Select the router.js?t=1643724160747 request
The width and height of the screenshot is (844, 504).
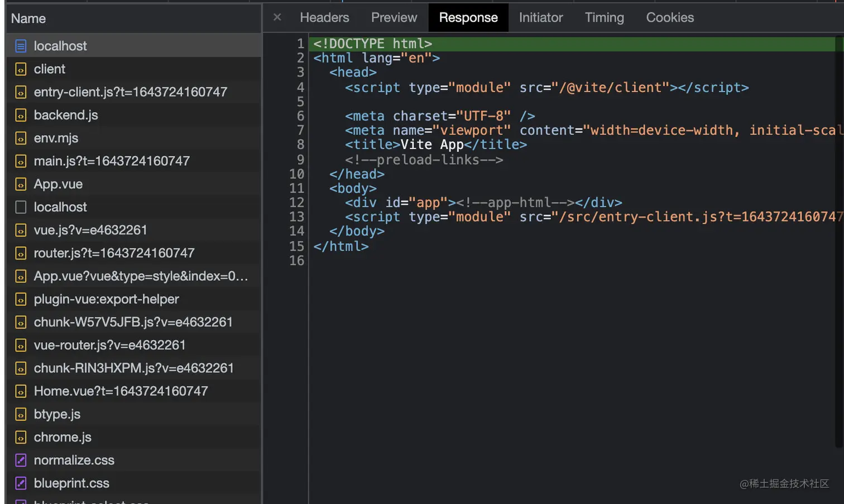pos(133,253)
